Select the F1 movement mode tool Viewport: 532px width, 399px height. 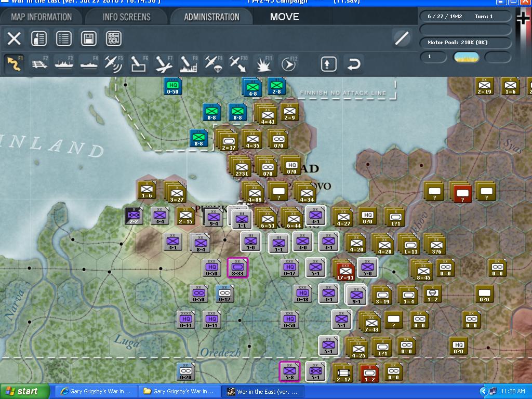click(x=14, y=63)
